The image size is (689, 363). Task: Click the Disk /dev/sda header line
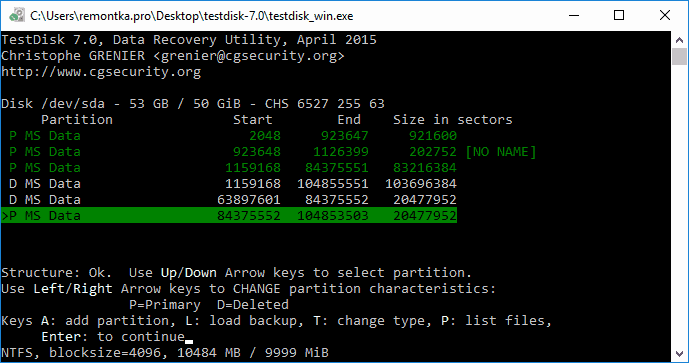tap(192, 104)
